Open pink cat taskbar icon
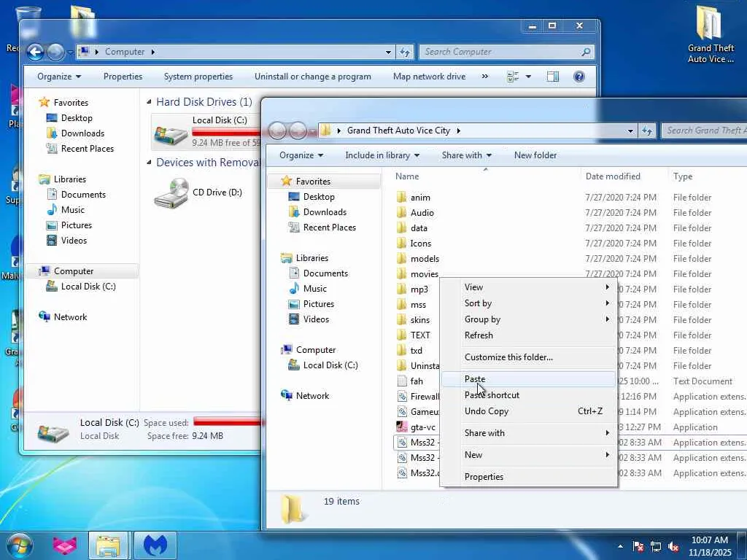The image size is (747, 560). pyautogui.click(x=65, y=545)
